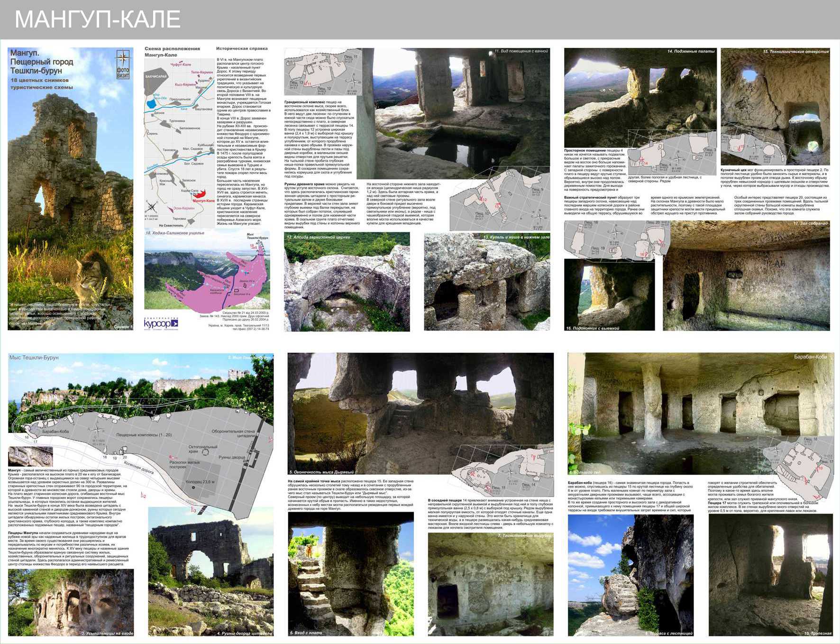Click the Бахчисарай label on the map
The height and width of the screenshot is (644, 840).
click(x=156, y=76)
